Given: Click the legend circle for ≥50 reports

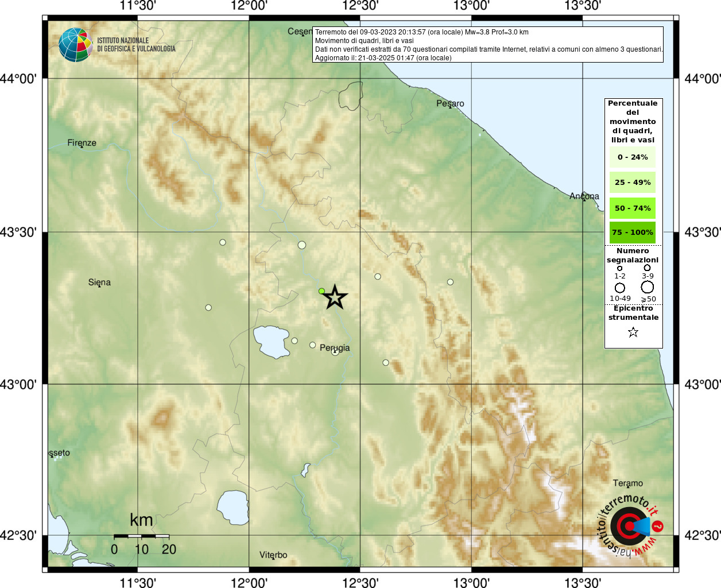Looking at the screenshot, I should tap(647, 287).
